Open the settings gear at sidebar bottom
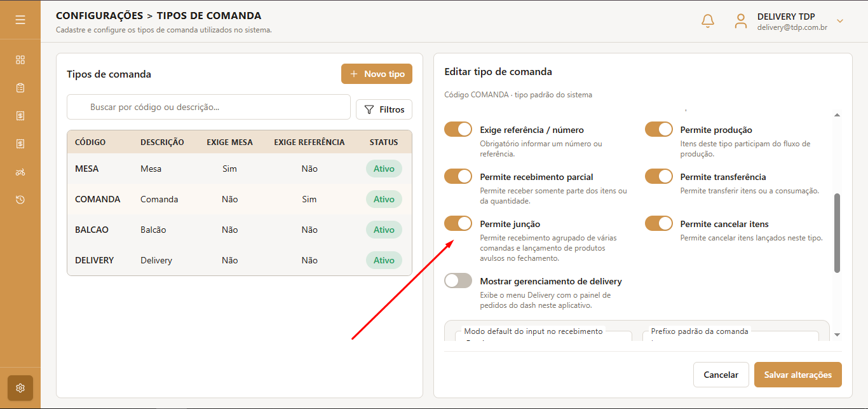Viewport: 868px width, 409px height. click(x=20, y=388)
